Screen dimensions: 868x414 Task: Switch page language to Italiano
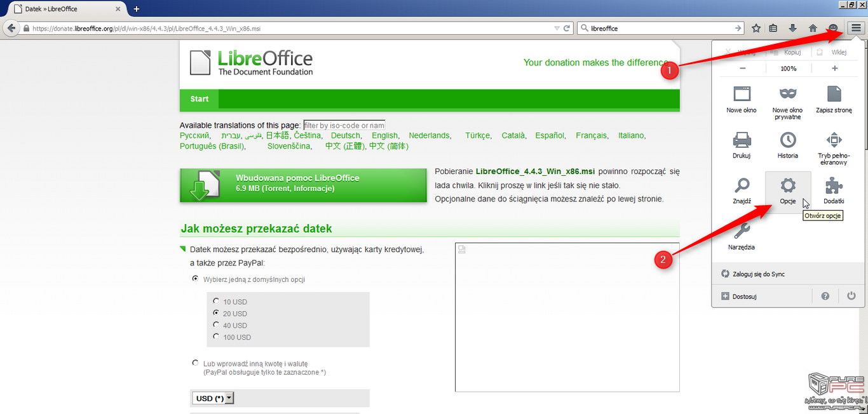tap(631, 136)
